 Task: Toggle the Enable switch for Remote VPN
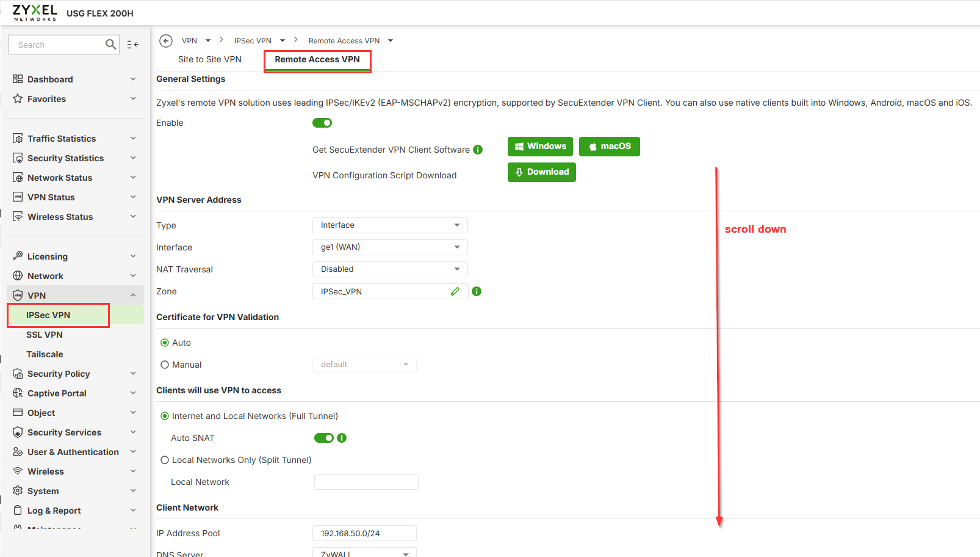pyautogui.click(x=322, y=123)
